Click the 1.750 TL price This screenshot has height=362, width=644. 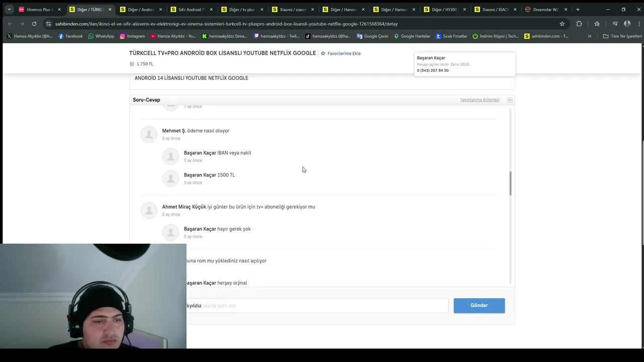click(145, 64)
